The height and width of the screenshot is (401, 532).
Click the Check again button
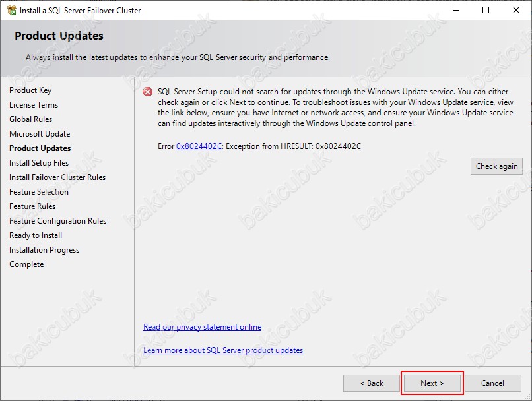coord(496,166)
